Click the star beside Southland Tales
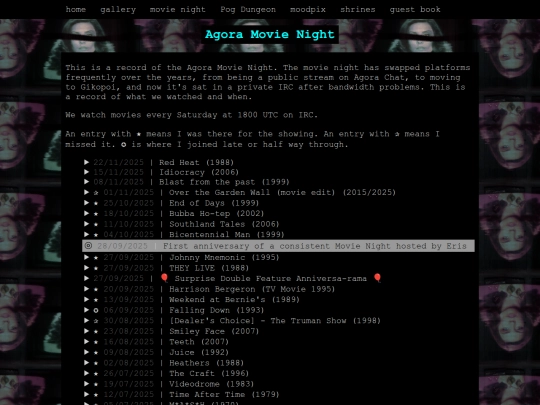This screenshot has height=405, width=540. [x=96, y=224]
